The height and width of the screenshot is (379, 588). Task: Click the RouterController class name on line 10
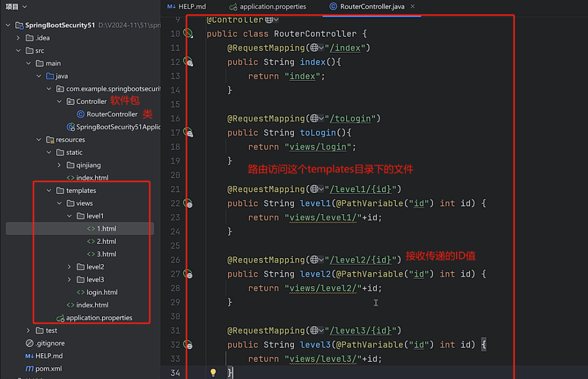click(x=315, y=33)
